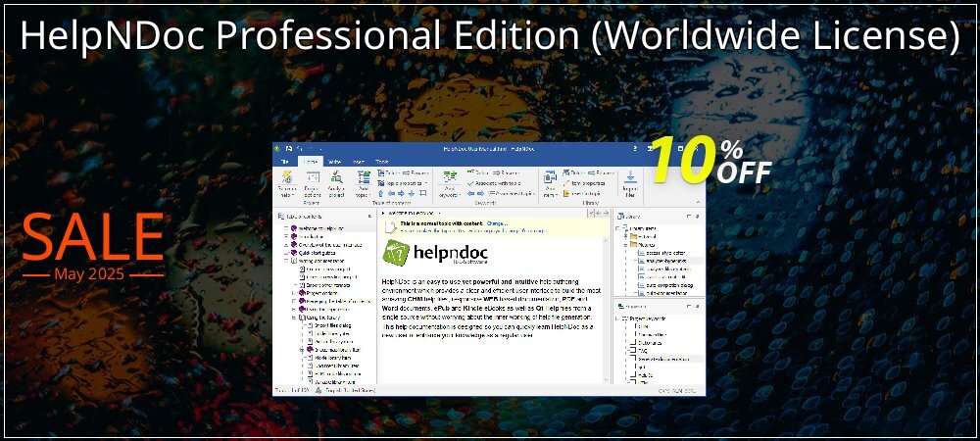This screenshot has width=980, height=441.
Task: Select the FAQ keyword
Action: (643, 351)
